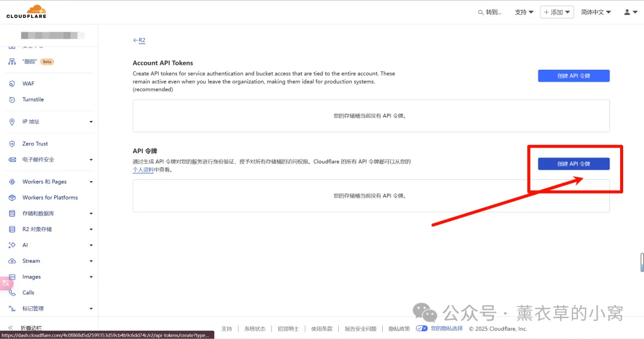Viewport: 644px width, 339px height.
Task: Open the 简体中文 language dropdown
Action: 596,12
